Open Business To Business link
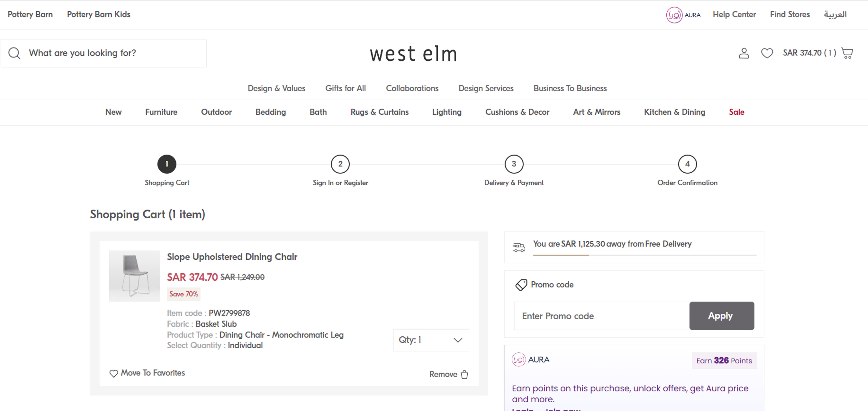 [x=570, y=88]
